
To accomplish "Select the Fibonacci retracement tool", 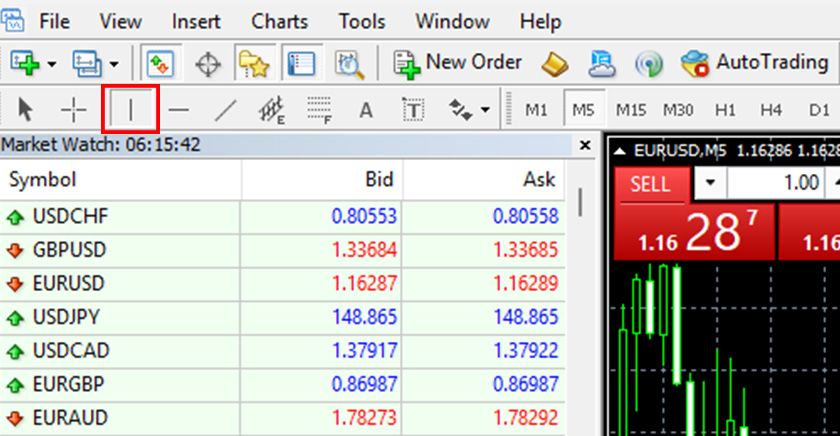I will [x=319, y=110].
